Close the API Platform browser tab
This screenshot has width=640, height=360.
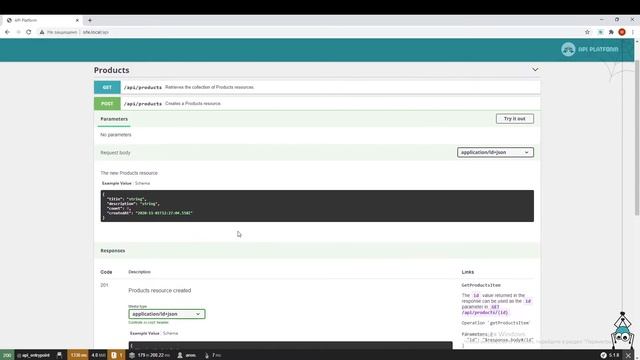(77, 20)
